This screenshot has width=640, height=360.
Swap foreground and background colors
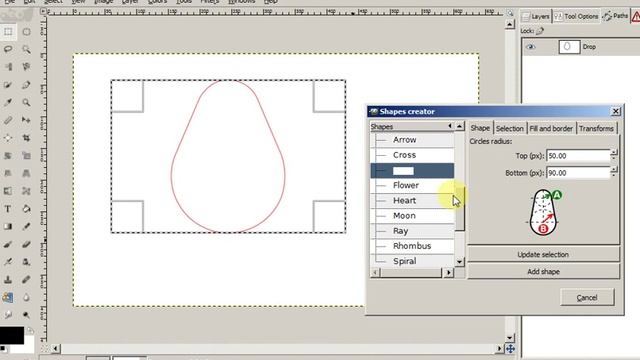point(30,330)
